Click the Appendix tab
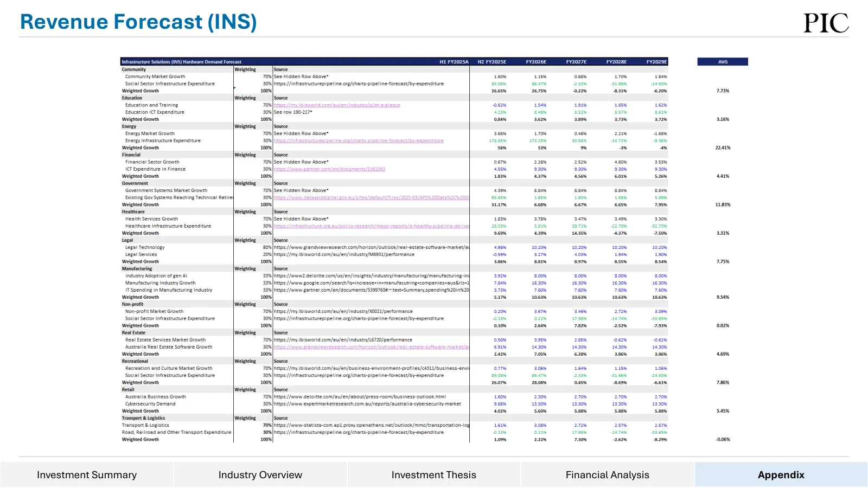868x488 pixels. [781, 474]
